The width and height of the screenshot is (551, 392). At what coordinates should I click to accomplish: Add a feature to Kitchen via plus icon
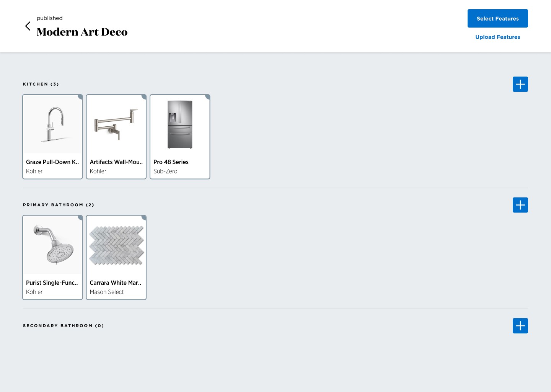click(x=520, y=84)
